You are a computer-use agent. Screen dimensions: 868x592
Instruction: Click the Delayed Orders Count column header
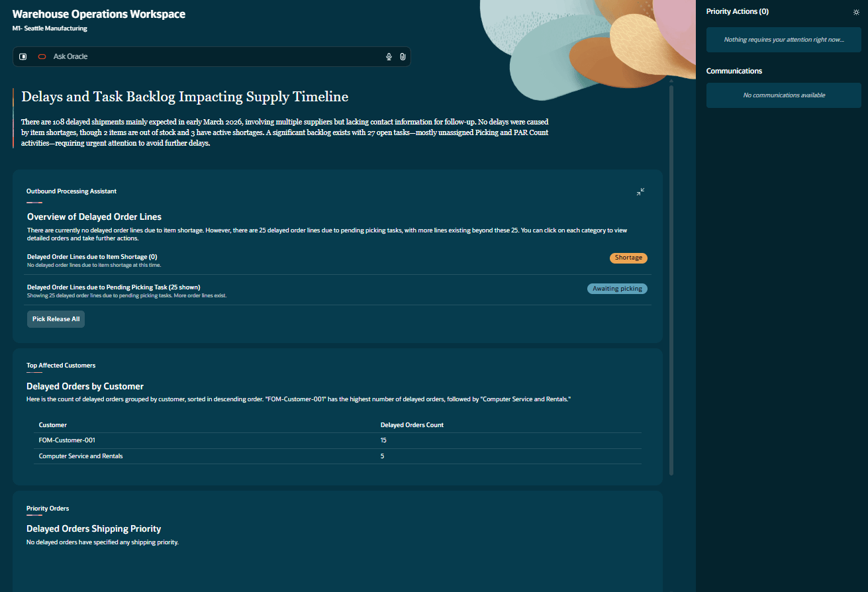point(412,425)
